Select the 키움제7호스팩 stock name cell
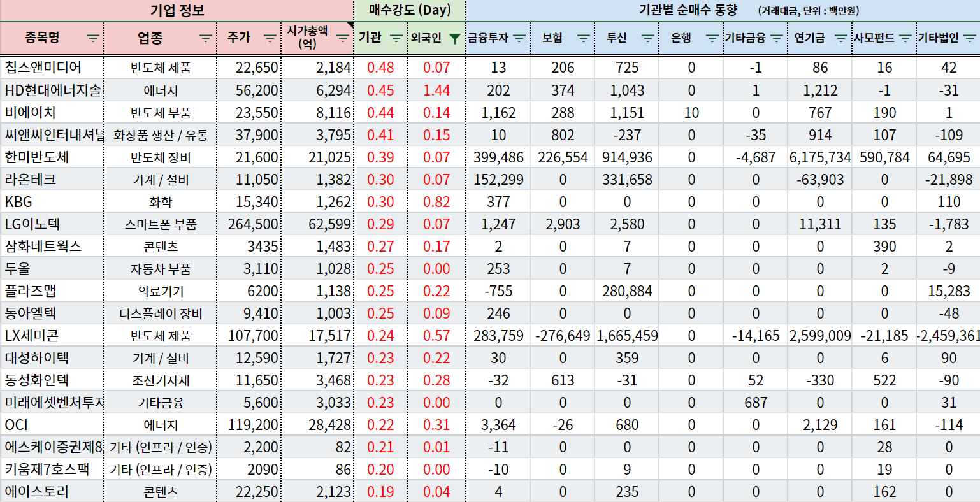Image resolution: width=980 pixels, height=502 pixels. pos(52,469)
